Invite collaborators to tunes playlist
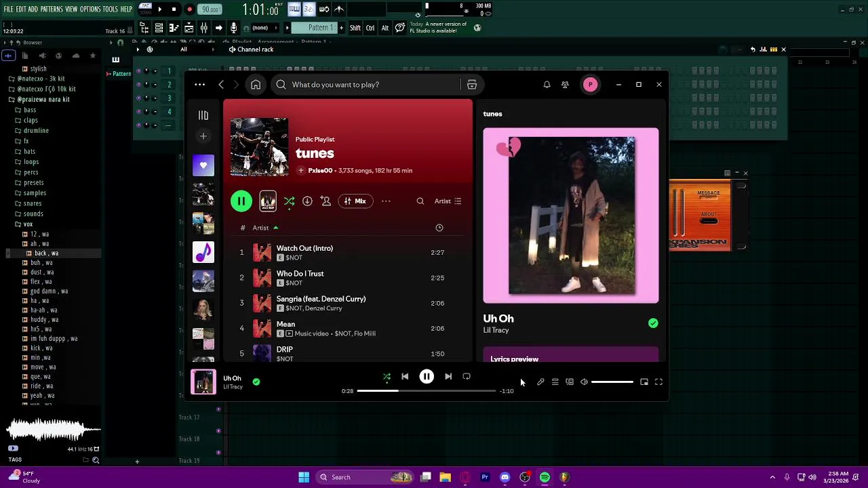 click(x=325, y=201)
